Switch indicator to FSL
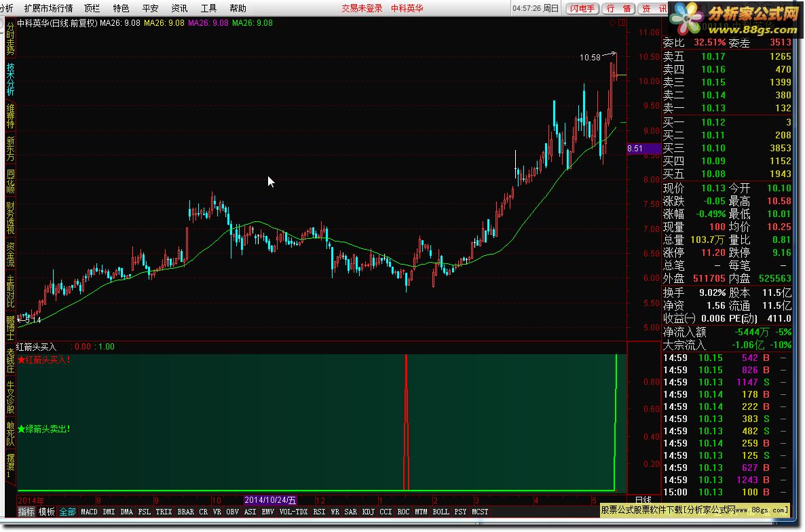Image resolution: width=805 pixels, height=532 pixels. click(x=145, y=512)
